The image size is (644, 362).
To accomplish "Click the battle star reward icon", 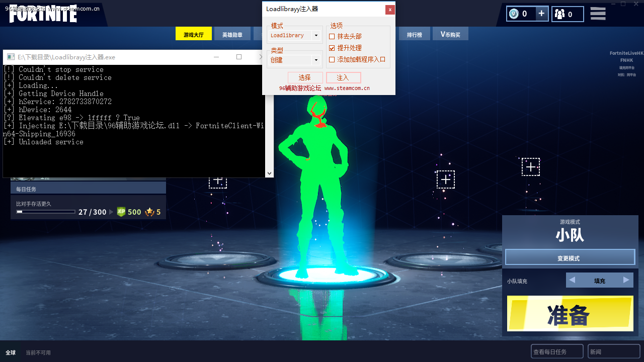I will 149,212.
